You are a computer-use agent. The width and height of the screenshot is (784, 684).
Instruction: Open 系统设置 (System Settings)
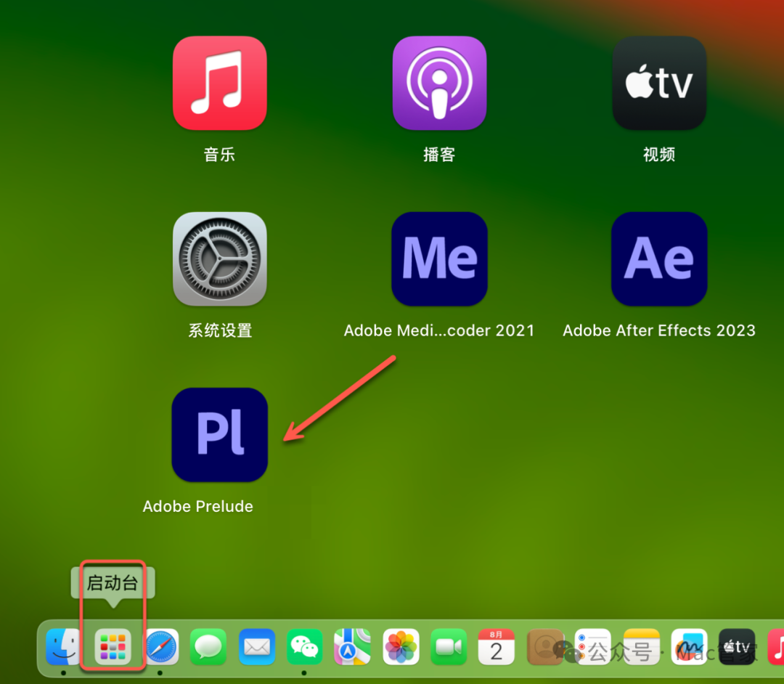tap(219, 258)
